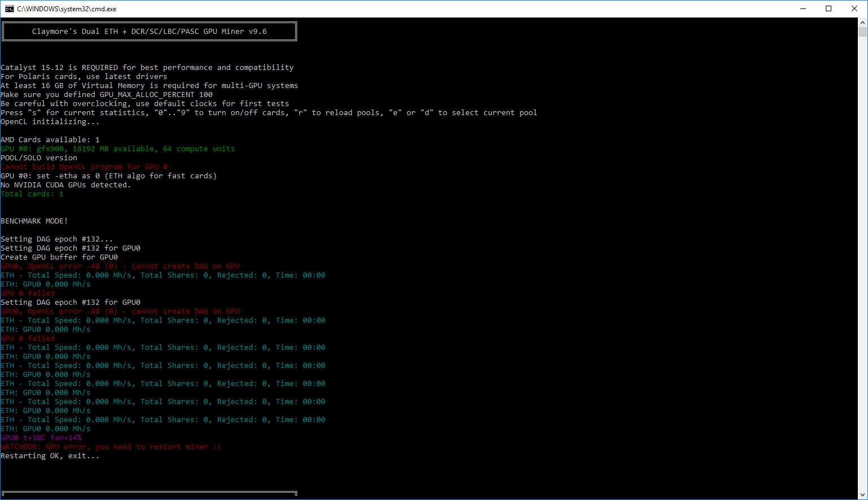The height and width of the screenshot is (500, 868).
Task: Close the cmd.exe window
Action: [x=854, y=8]
